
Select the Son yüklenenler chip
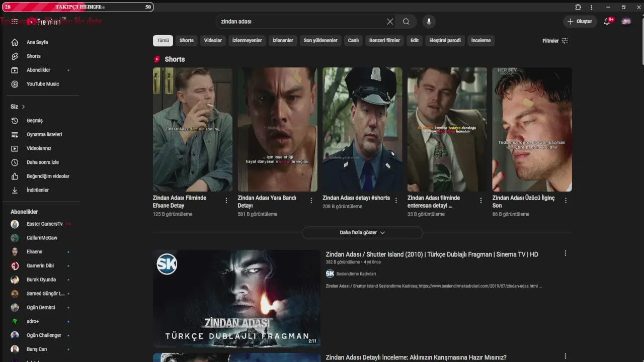(x=320, y=41)
